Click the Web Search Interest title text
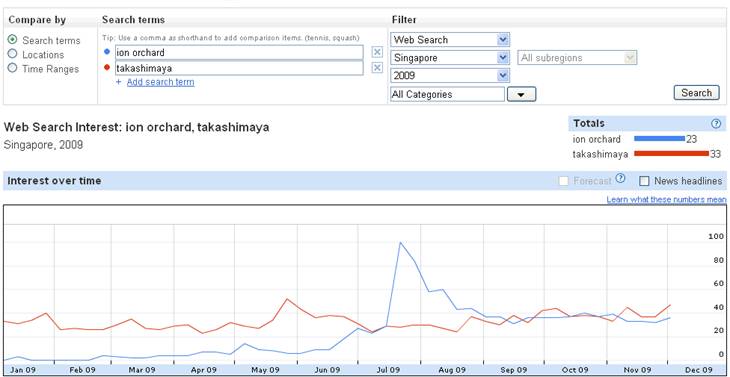The image size is (730, 377). (136, 127)
